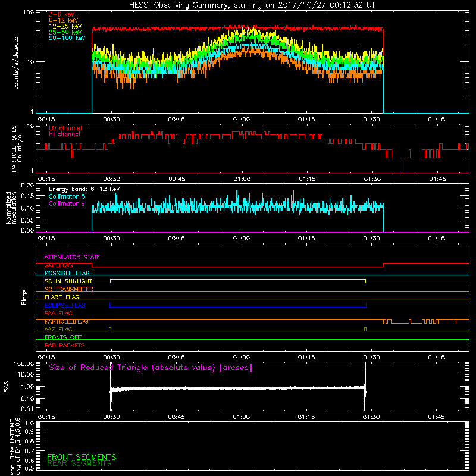Screen dimensions: 476x476
Task: Select the Collimator 9 legend label
Action: click(x=67, y=203)
